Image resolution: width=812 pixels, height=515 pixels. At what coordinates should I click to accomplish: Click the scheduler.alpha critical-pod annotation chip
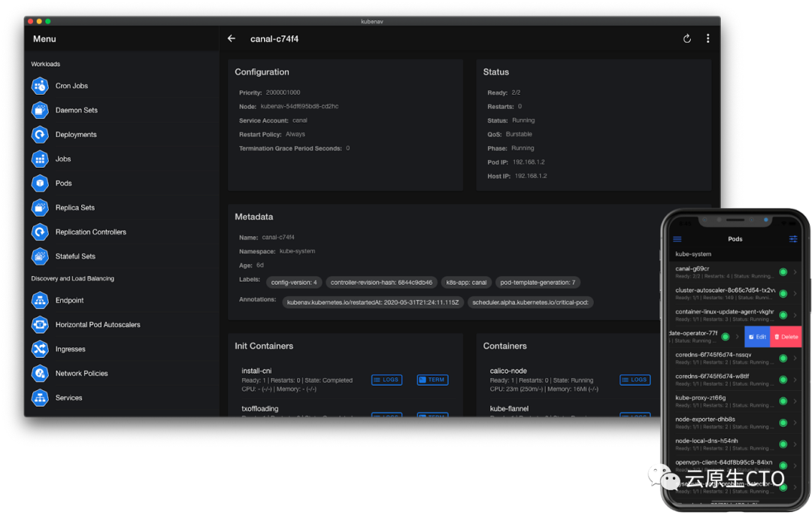(x=530, y=302)
